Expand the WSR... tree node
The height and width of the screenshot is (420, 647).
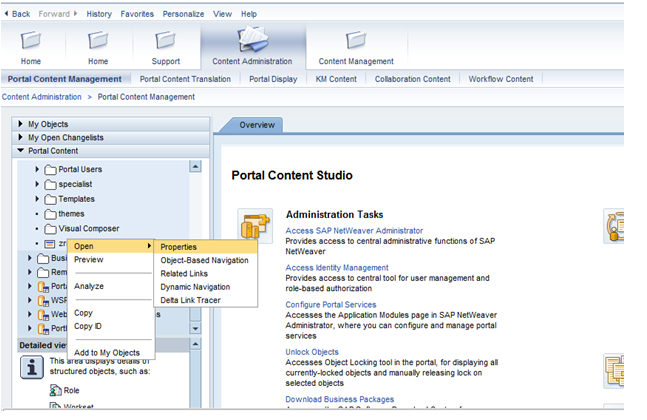[x=29, y=300]
